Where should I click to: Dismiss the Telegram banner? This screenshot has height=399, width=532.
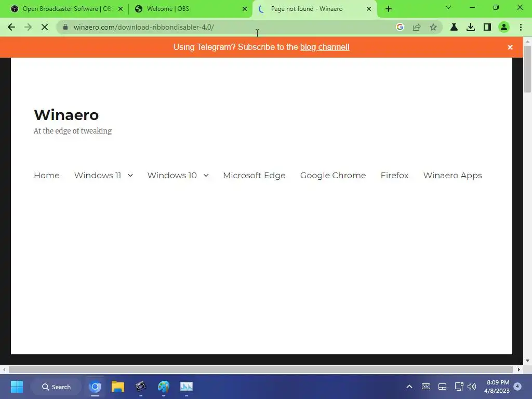tap(510, 47)
